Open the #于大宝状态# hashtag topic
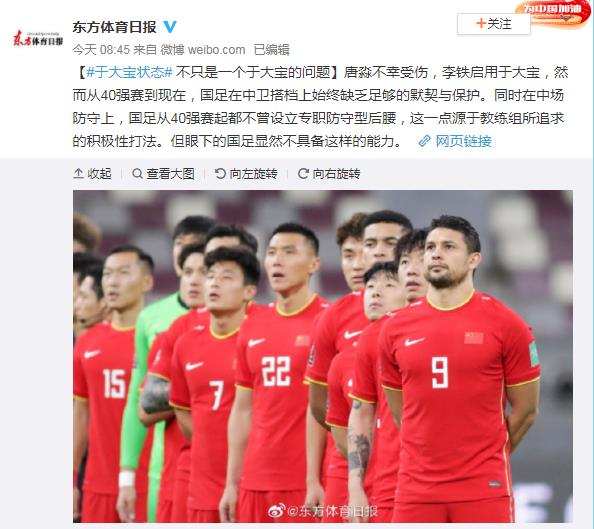The image size is (594, 529). [x=130, y=72]
